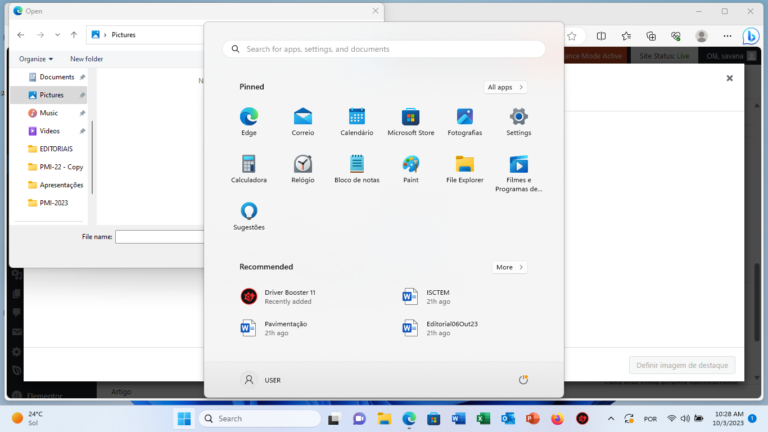This screenshot has width=768, height=432.
Task: Open the Fotografias app
Action: click(x=464, y=120)
